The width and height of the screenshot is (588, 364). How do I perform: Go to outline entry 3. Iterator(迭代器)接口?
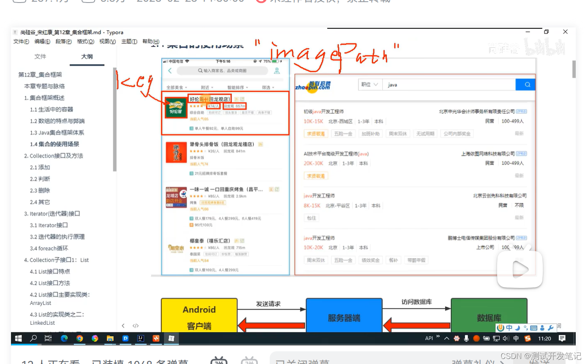coord(52,214)
